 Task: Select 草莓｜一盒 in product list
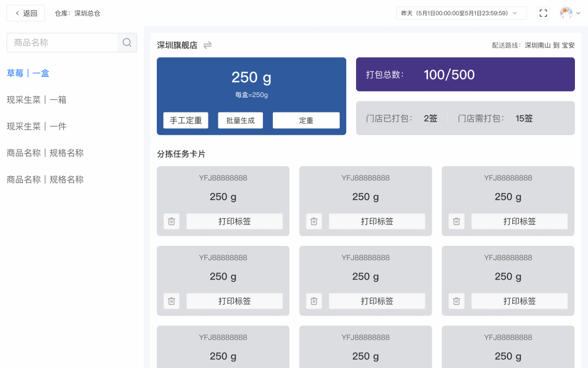pyautogui.click(x=28, y=73)
